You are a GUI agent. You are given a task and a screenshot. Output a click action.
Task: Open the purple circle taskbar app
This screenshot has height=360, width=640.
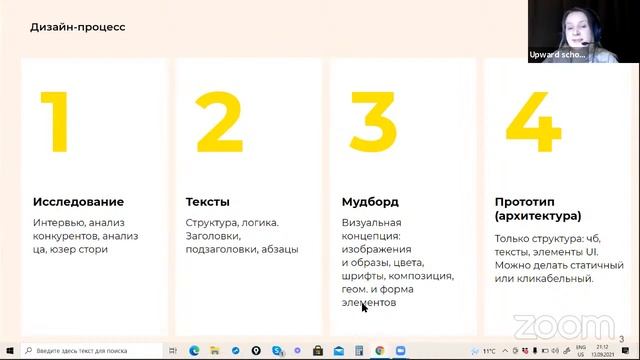coord(298,351)
